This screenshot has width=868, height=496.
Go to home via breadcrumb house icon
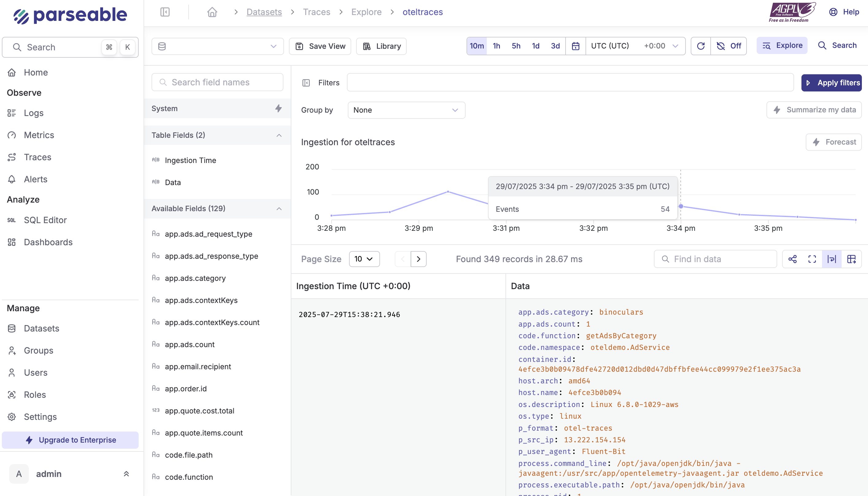click(212, 12)
